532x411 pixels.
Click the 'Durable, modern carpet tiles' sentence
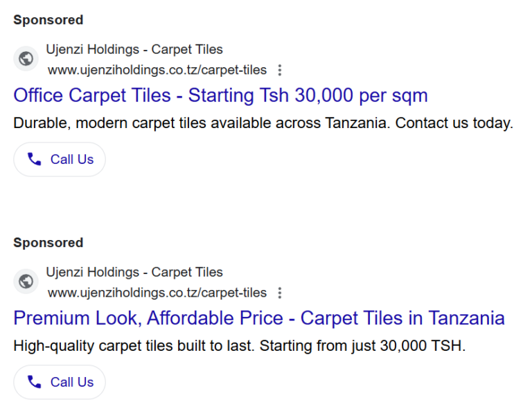[194, 125]
